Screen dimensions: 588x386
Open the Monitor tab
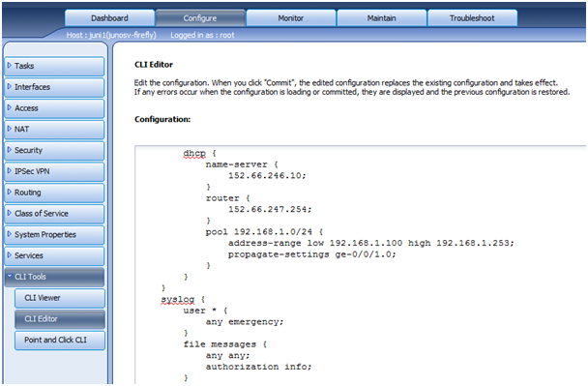(x=291, y=18)
